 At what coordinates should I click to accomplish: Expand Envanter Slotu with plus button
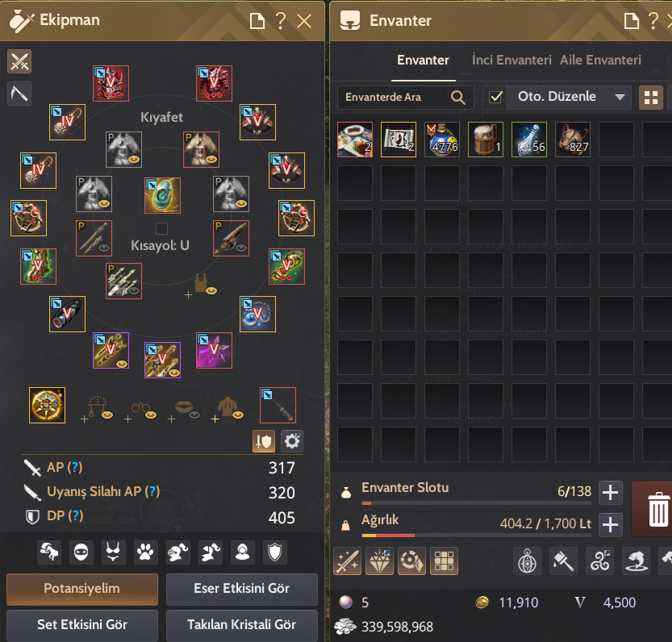[610, 493]
